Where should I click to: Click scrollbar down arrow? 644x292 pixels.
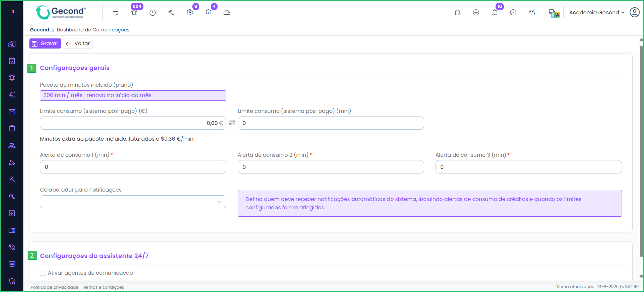(x=641, y=277)
